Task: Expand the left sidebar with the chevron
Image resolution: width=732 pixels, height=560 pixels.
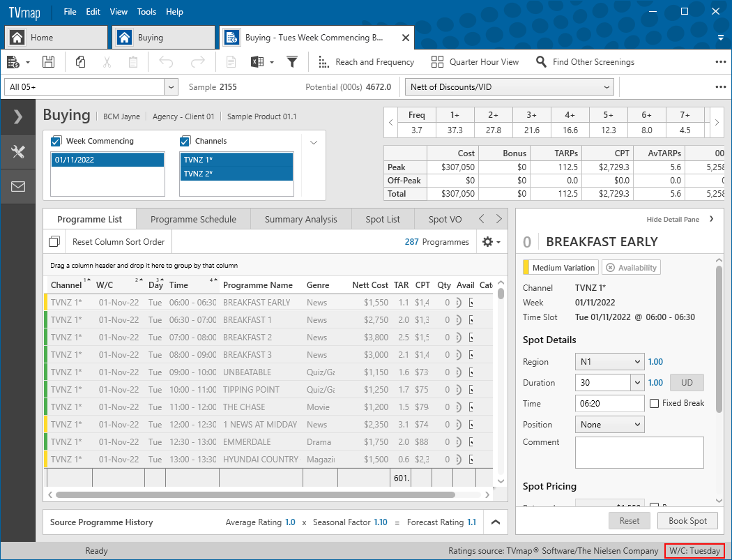Action: [x=17, y=116]
